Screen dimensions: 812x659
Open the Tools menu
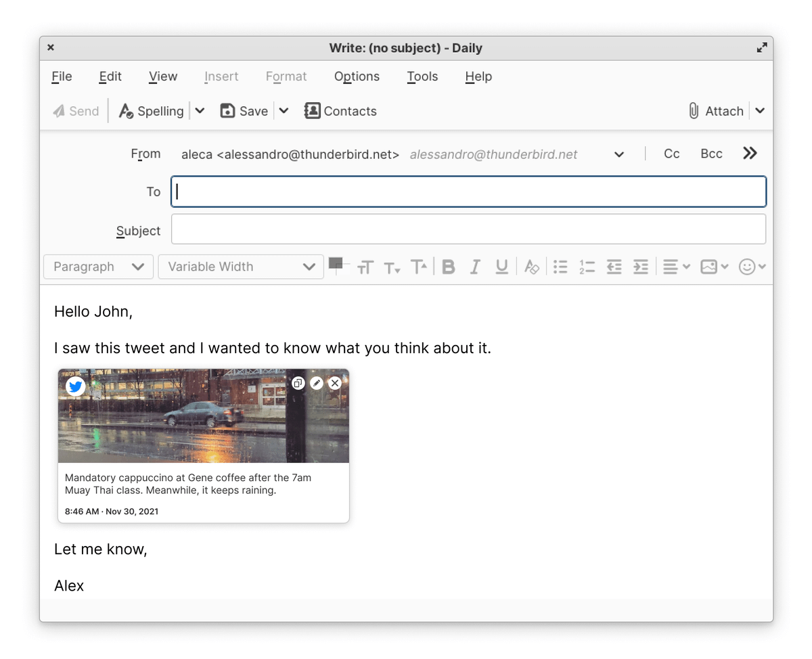(422, 76)
